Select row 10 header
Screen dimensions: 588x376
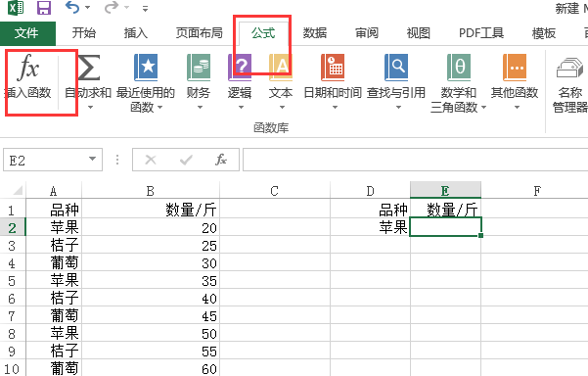tap(13, 368)
